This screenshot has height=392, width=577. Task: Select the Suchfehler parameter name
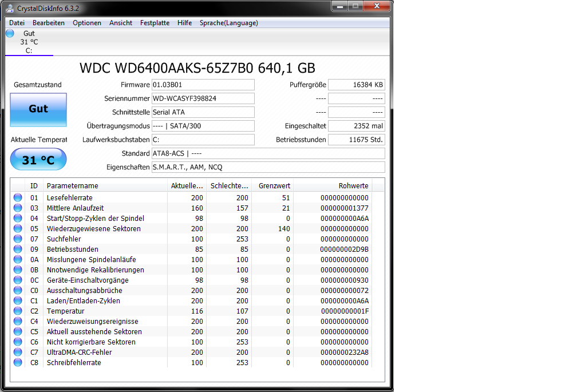coord(64,239)
